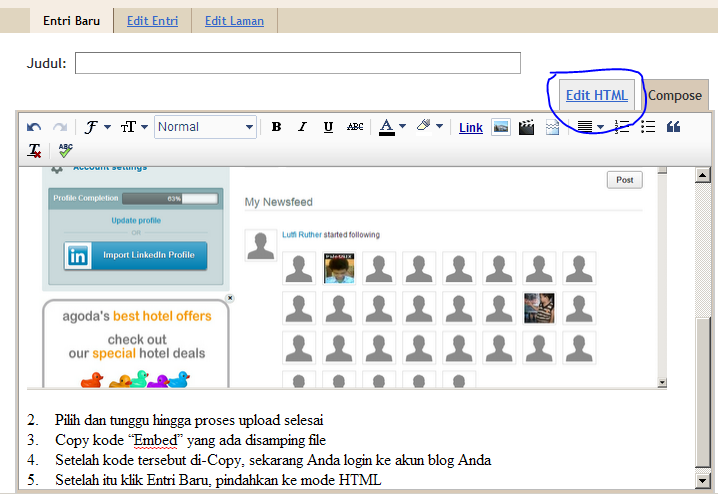Screen dimensions: 718x495
Task: Click the spell check icon
Action: coord(65,150)
